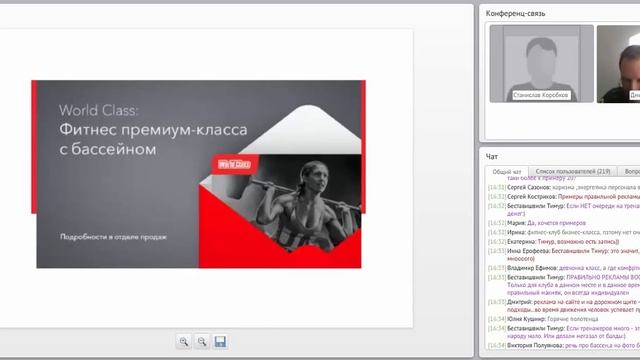The width and height of the screenshot is (640, 360).
Task: Select the second presenter's webcam video
Action: [618, 64]
